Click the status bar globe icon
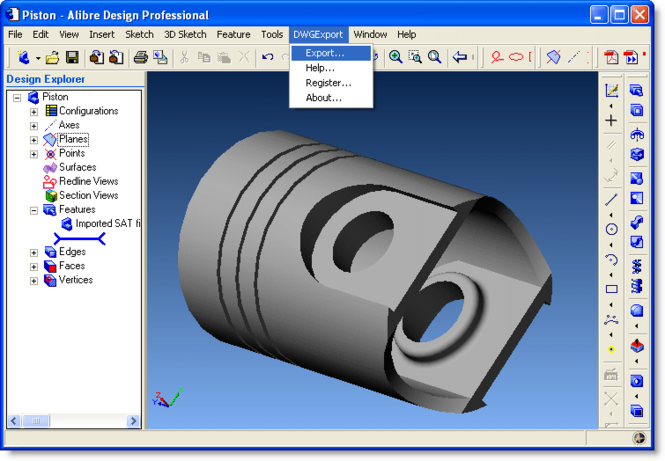Viewport: 665px width, 461px height. point(639,438)
